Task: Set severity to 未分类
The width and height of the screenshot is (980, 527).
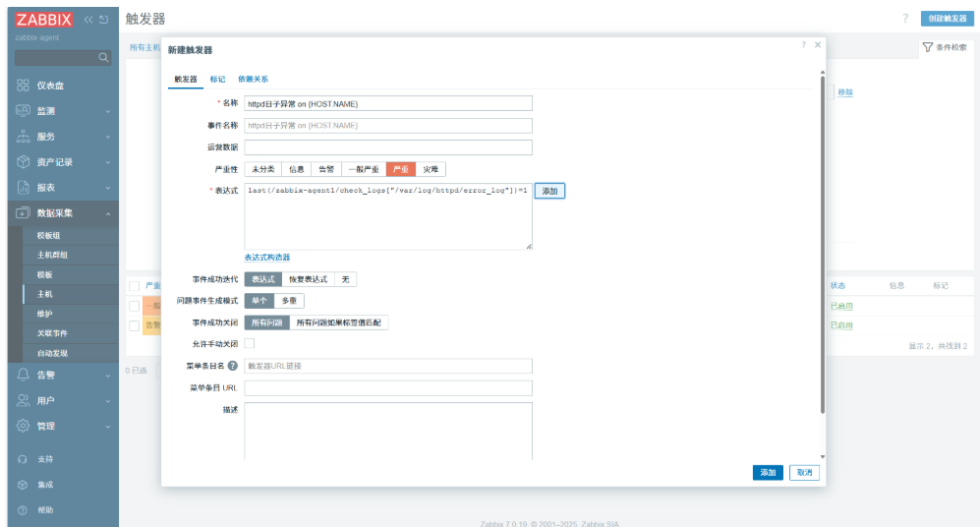Action: pos(263,169)
